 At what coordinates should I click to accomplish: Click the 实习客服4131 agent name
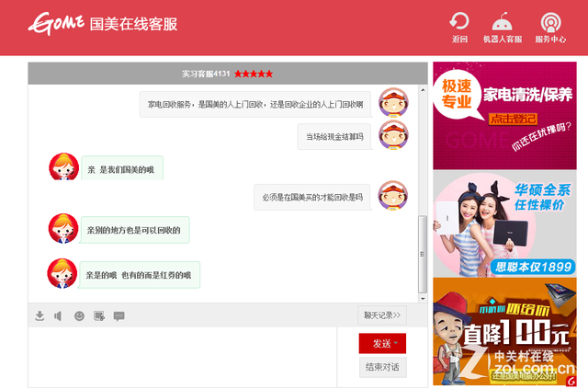pos(206,74)
